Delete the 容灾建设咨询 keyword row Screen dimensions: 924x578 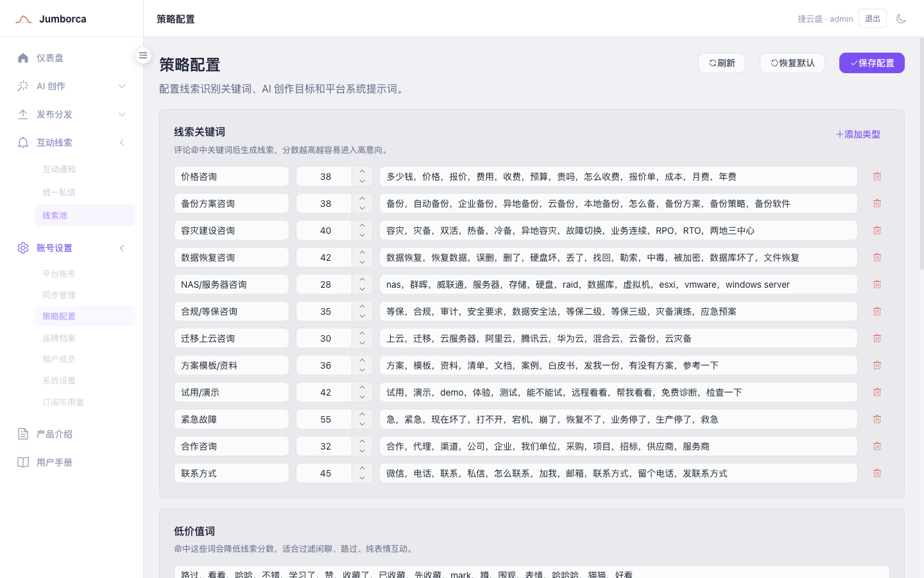tap(877, 231)
